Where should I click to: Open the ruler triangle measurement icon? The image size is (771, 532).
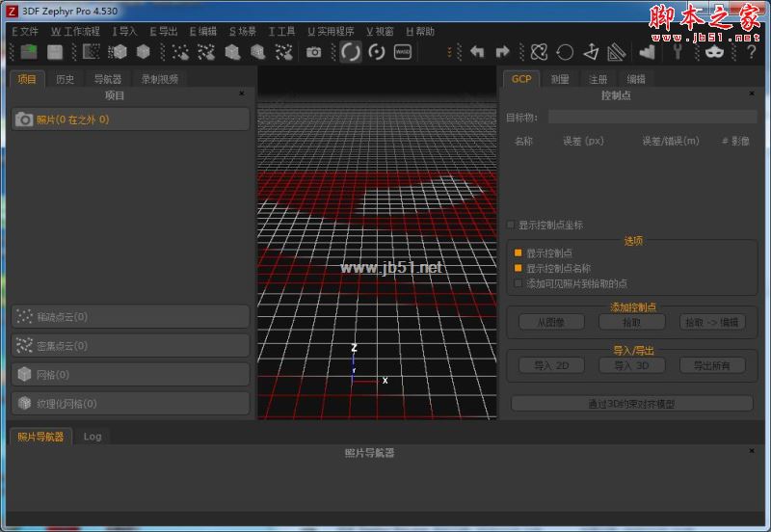coord(617,52)
